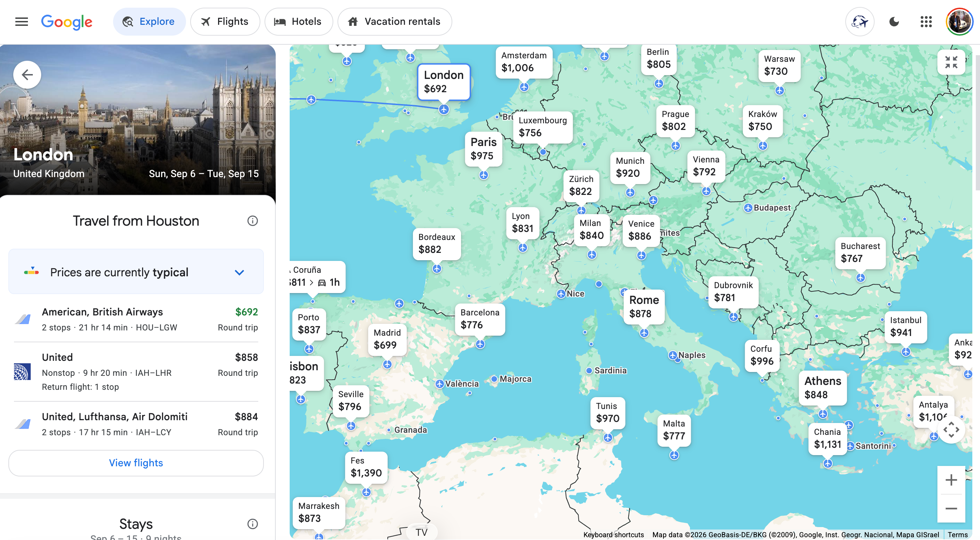Open the hamburger main menu

tap(22, 22)
